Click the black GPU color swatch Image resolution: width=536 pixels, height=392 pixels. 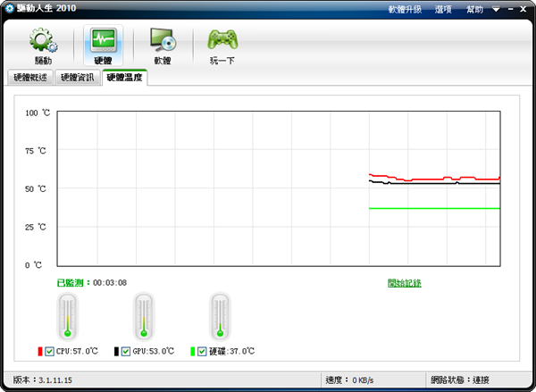(116, 351)
